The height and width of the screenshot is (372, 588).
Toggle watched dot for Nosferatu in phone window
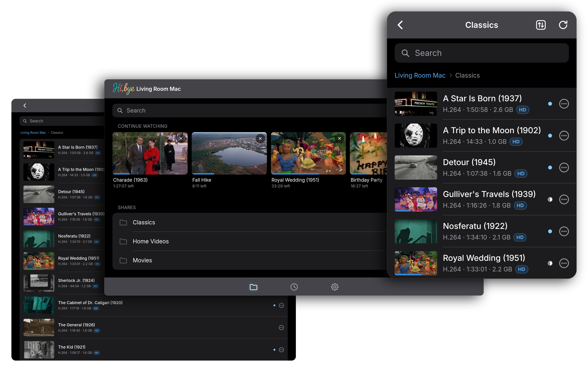tap(550, 231)
